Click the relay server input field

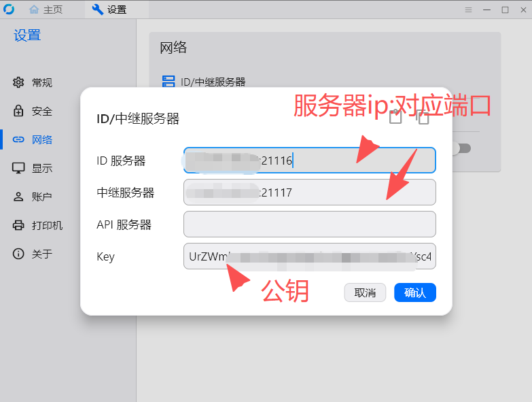309,192
